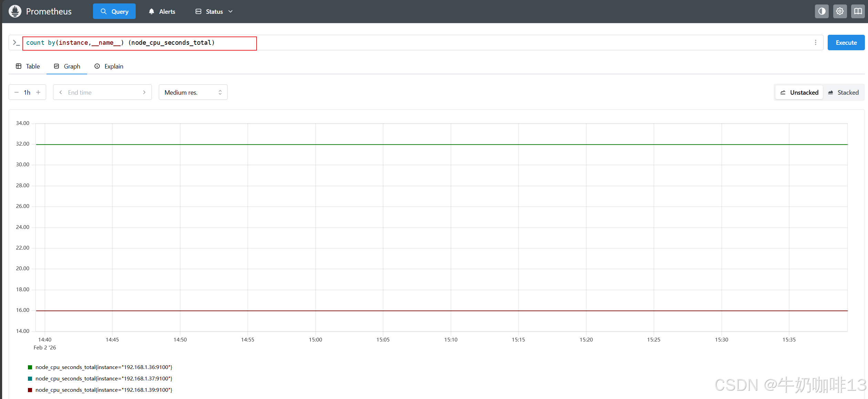The image size is (868, 399).
Task: Shift end time earlier with the left chevron
Action: tap(61, 92)
